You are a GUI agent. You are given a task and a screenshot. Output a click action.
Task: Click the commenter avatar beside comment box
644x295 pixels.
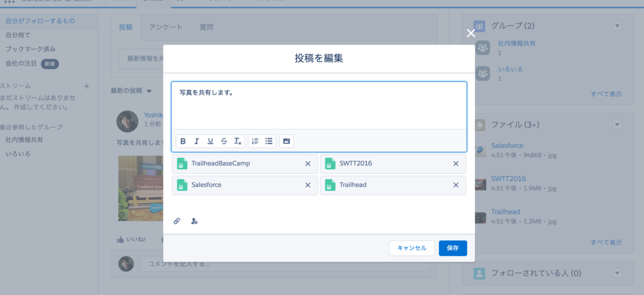coord(126,264)
